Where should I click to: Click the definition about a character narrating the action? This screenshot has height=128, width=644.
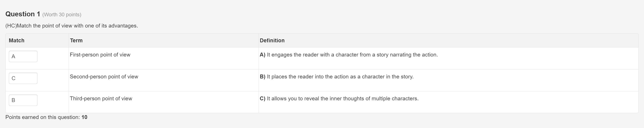349,55
